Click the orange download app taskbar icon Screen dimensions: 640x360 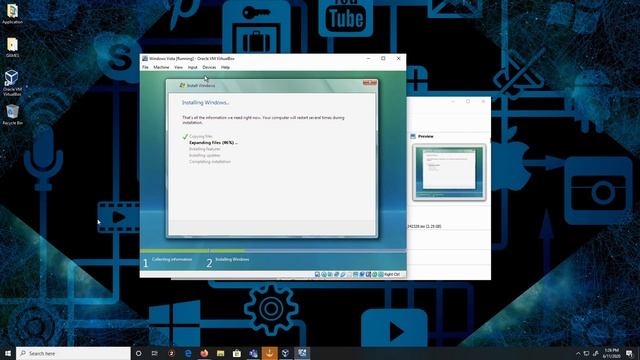(x=269, y=353)
